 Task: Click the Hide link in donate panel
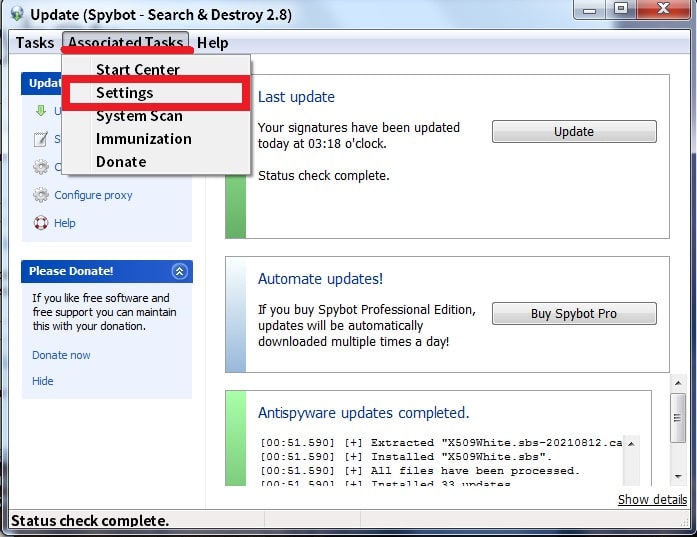[43, 381]
